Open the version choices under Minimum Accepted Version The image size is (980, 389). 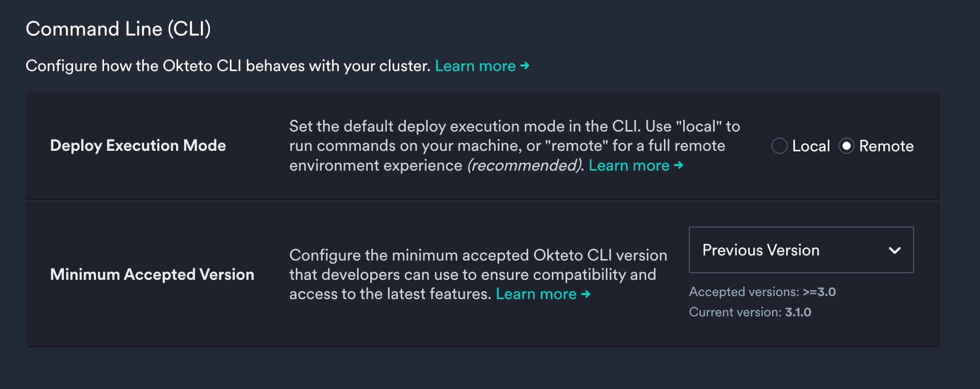click(800, 250)
